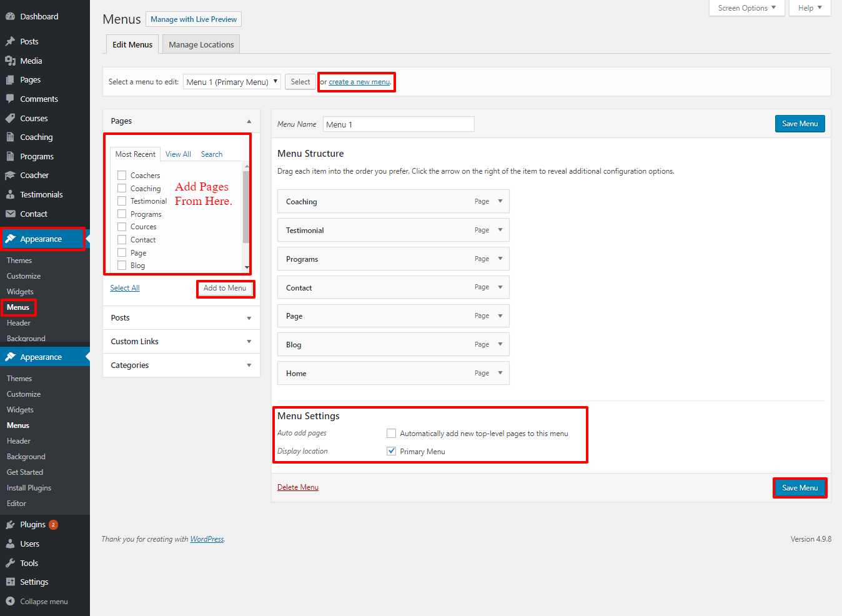The image size is (842, 616).
Task: Open the Search pages tab
Action: coord(212,154)
